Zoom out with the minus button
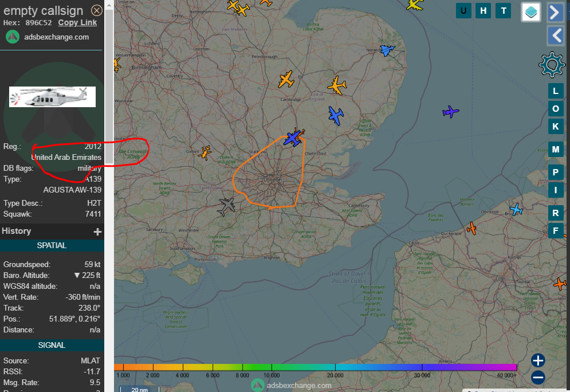The width and height of the screenshot is (570, 392). tap(538, 378)
